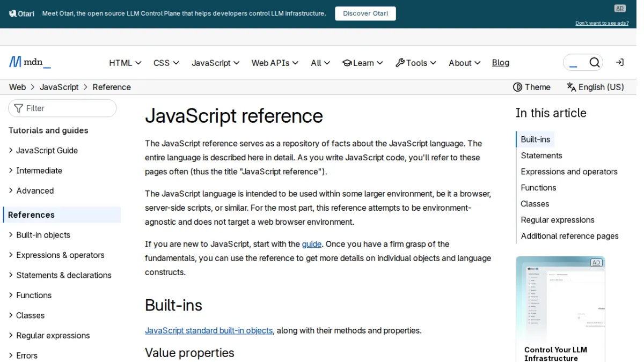Open "JavaScript standard built-in objects" link

[209, 330]
